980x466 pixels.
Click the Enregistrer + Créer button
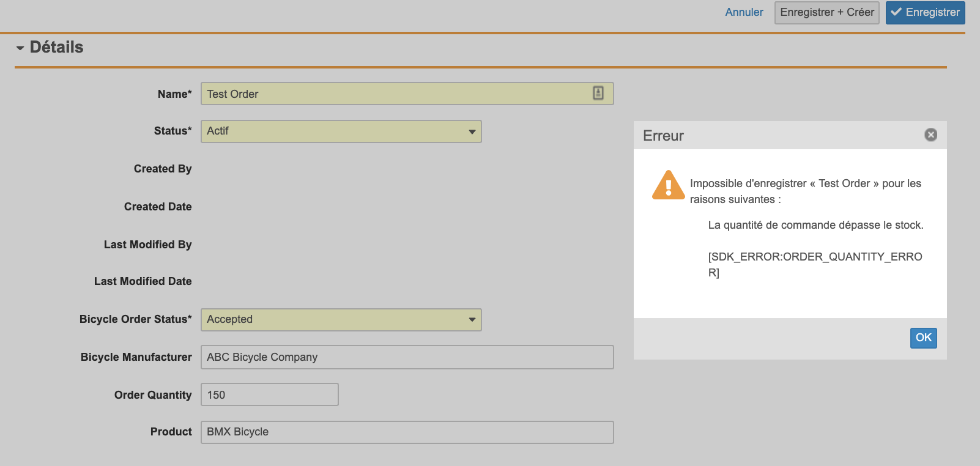(x=826, y=12)
